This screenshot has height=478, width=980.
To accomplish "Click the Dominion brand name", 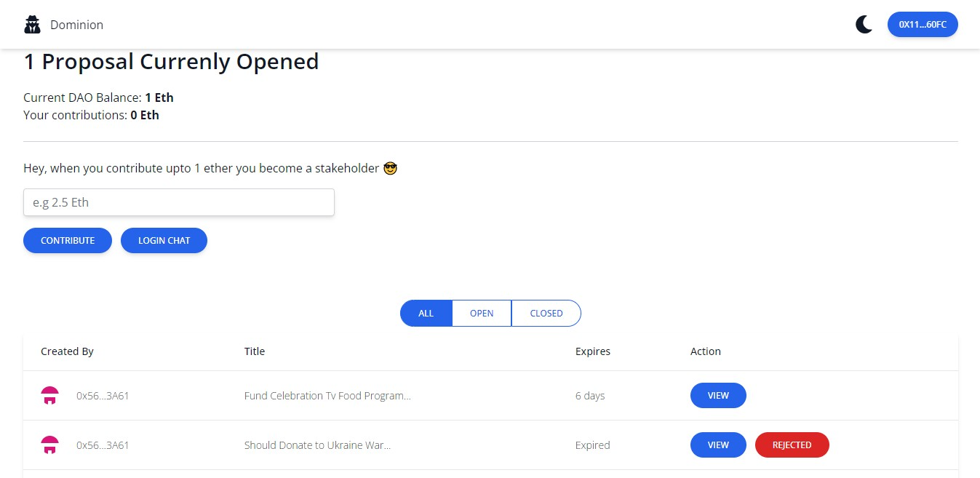I will pos(76,25).
